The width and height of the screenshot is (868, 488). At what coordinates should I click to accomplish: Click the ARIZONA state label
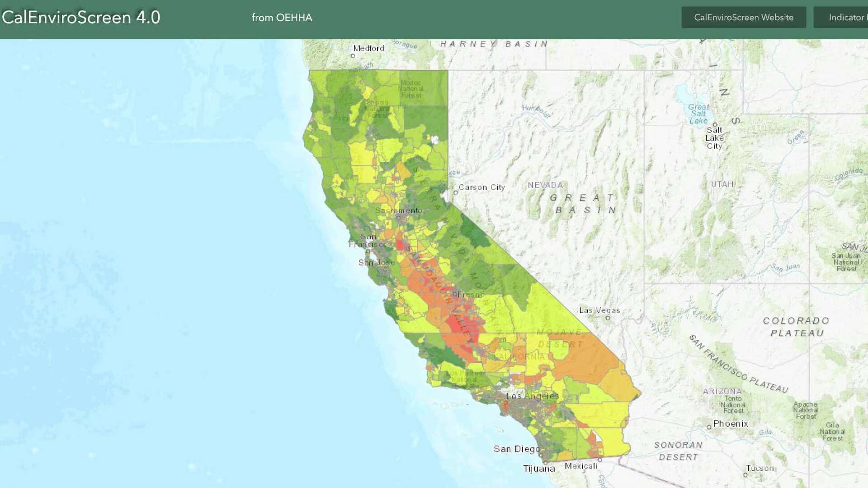point(722,391)
